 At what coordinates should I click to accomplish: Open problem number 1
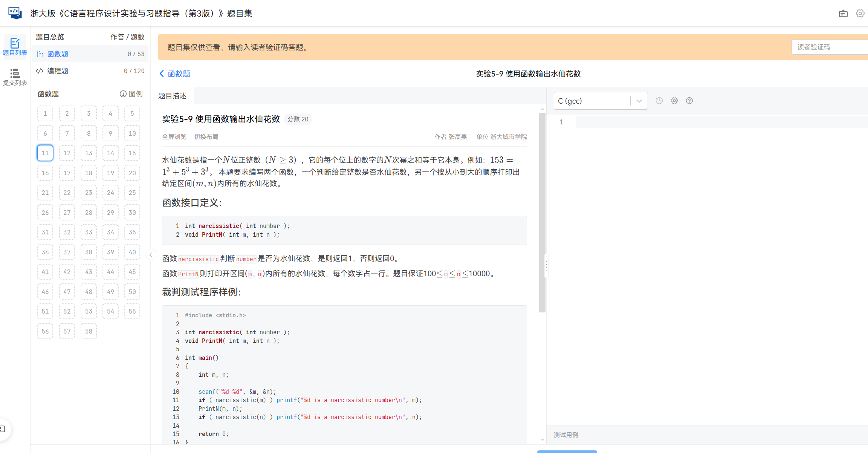(x=45, y=113)
